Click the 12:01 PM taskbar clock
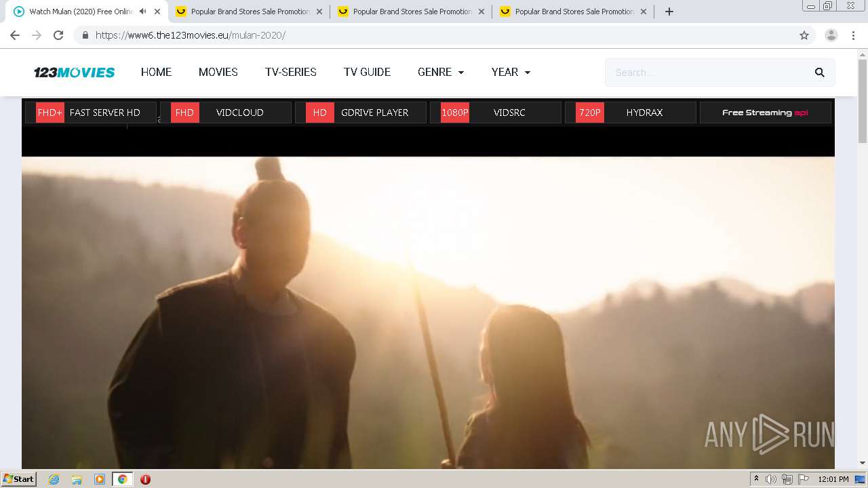Screen dimensions: 868x488 pos(833,479)
